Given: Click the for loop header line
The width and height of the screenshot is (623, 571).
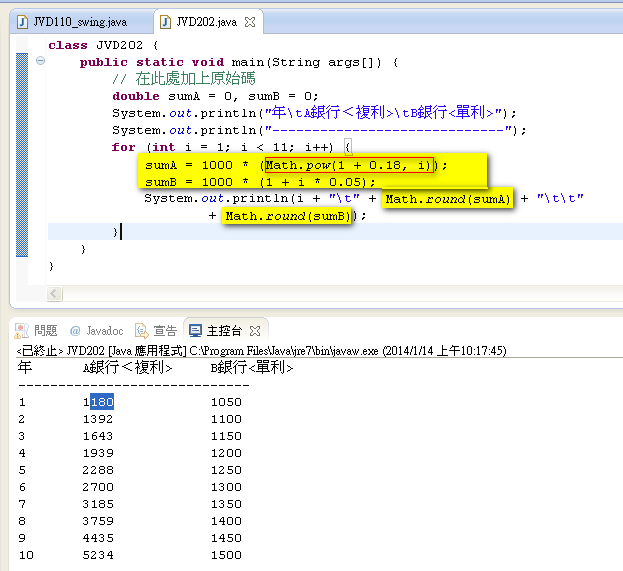Looking at the screenshot, I should click(232, 147).
